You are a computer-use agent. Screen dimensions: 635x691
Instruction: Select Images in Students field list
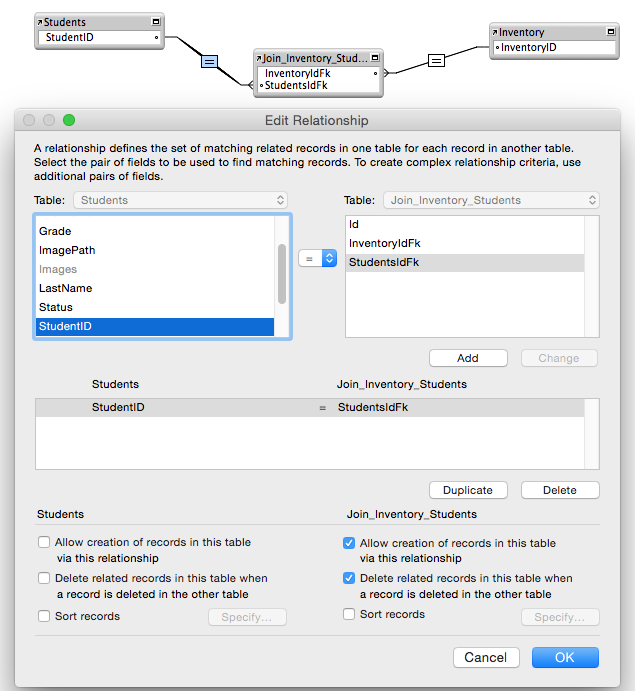155,269
